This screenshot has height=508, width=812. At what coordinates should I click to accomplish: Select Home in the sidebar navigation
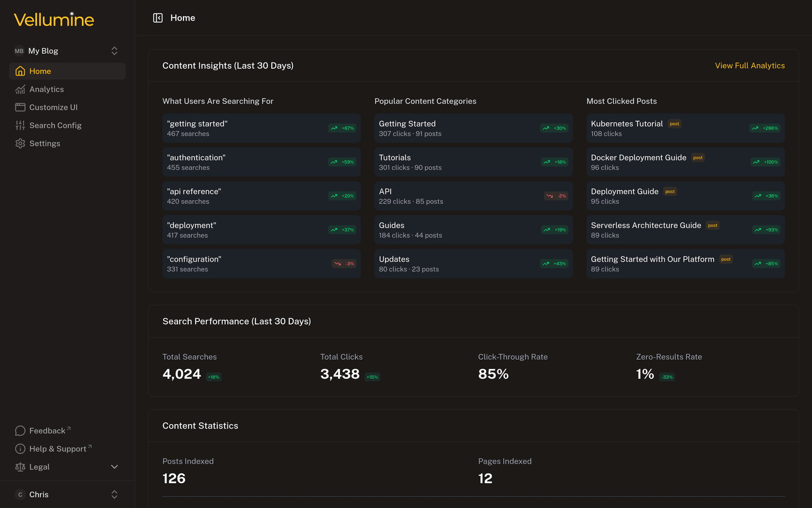tap(40, 71)
